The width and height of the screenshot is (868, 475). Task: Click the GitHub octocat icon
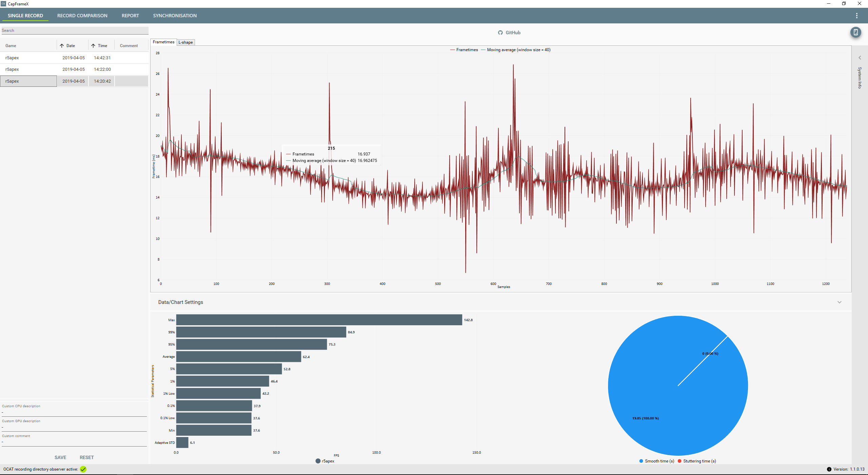coord(500,33)
